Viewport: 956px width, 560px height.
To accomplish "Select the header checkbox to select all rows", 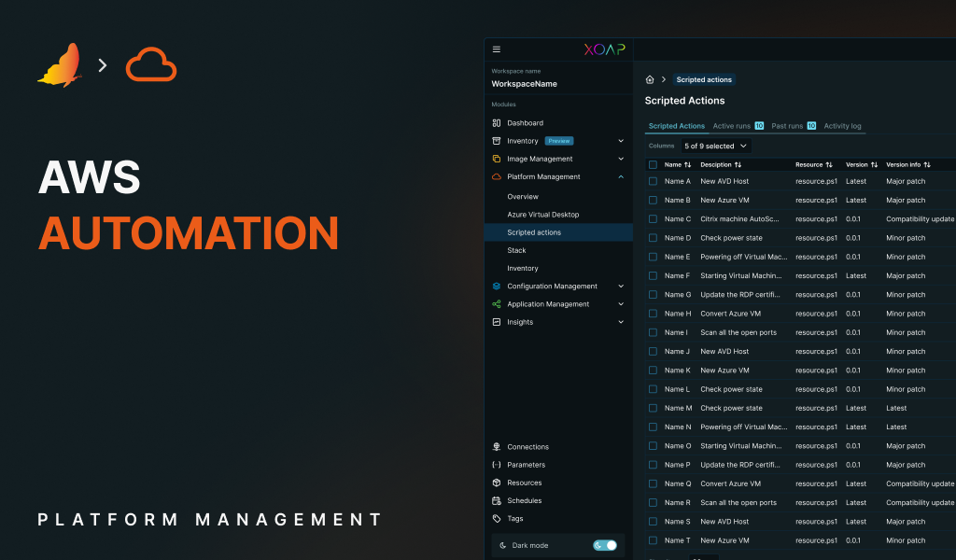I will pyautogui.click(x=651, y=164).
